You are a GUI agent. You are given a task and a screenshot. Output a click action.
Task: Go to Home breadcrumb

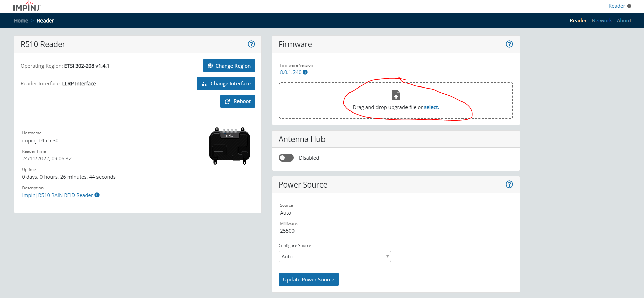pos(21,21)
